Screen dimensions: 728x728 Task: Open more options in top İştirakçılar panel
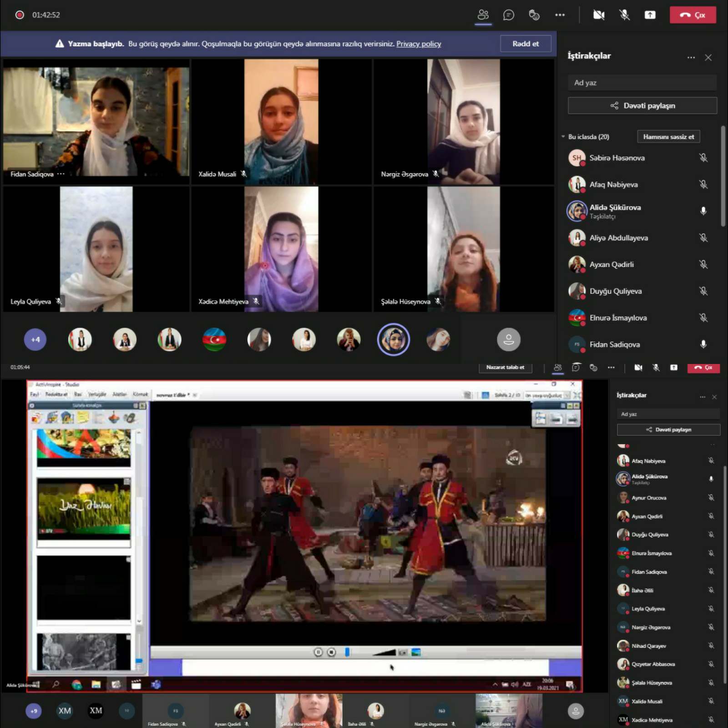pyautogui.click(x=691, y=57)
